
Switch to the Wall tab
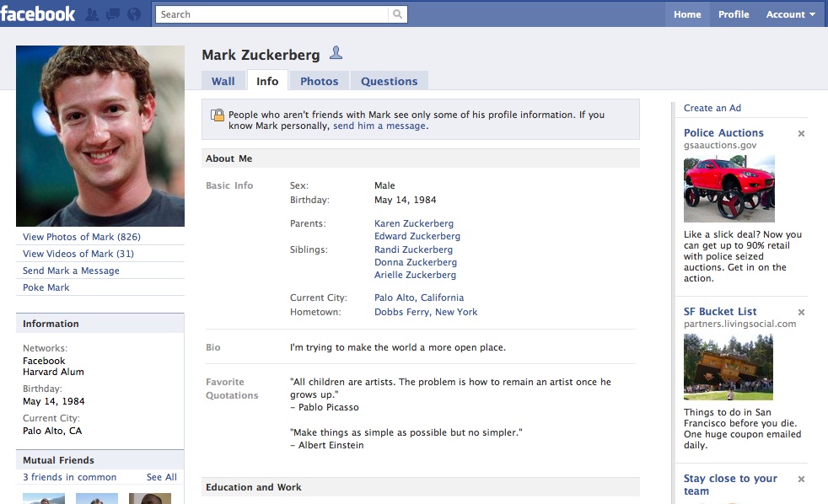tap(223, 81)
